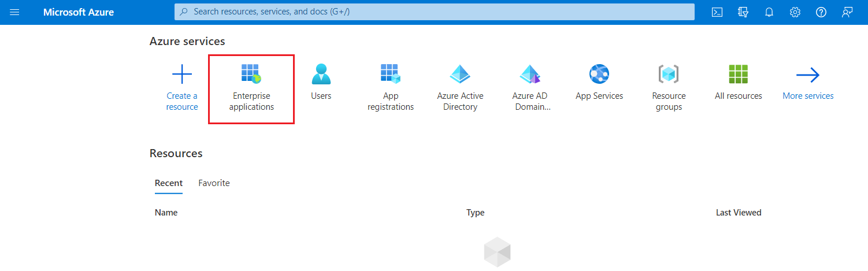Viewport: 868px width, 271px height.
Task: Launch Cloud Shell from the top bar
Action: point(717,12)
